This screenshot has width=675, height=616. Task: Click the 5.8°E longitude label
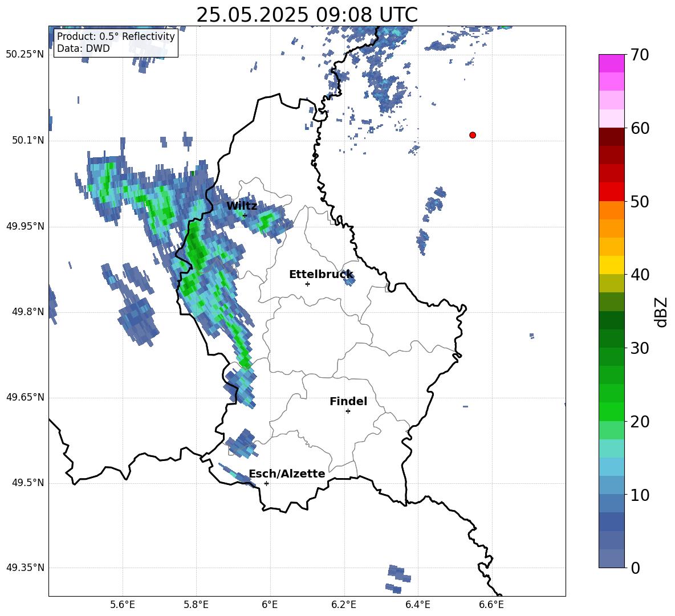pyautogui.click(x=196, y=605)
